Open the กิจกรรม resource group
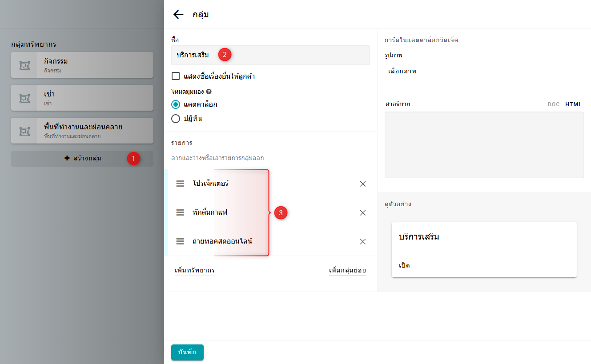This screenshot has width=591, height=364. (82, 65)
